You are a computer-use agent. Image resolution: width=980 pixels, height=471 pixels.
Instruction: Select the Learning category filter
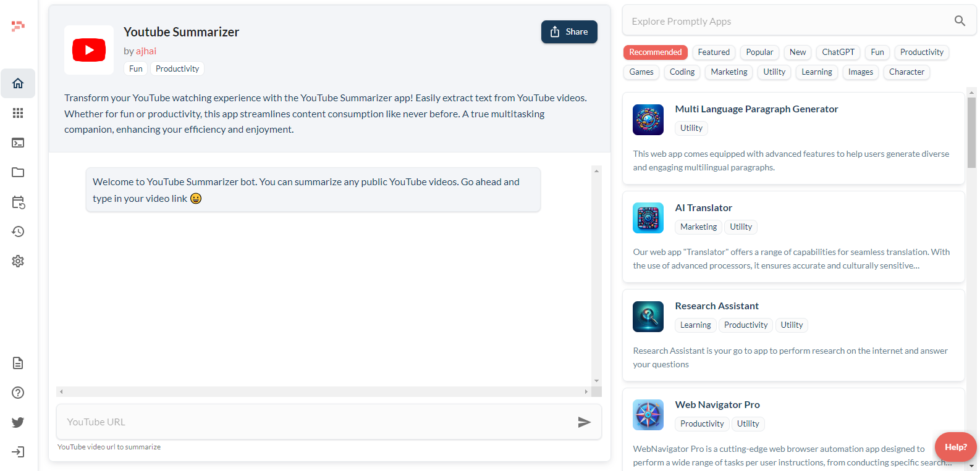(817, 72)
